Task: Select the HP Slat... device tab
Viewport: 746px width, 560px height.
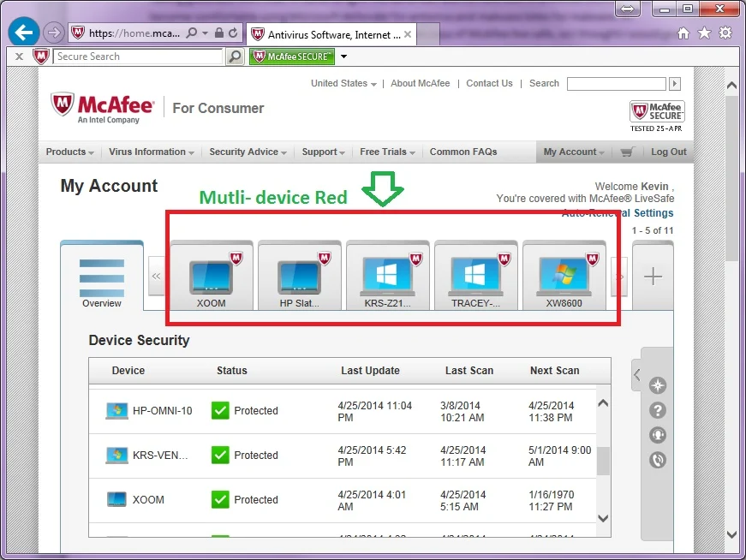Action: pyautogui.click(x=299, y=276)
